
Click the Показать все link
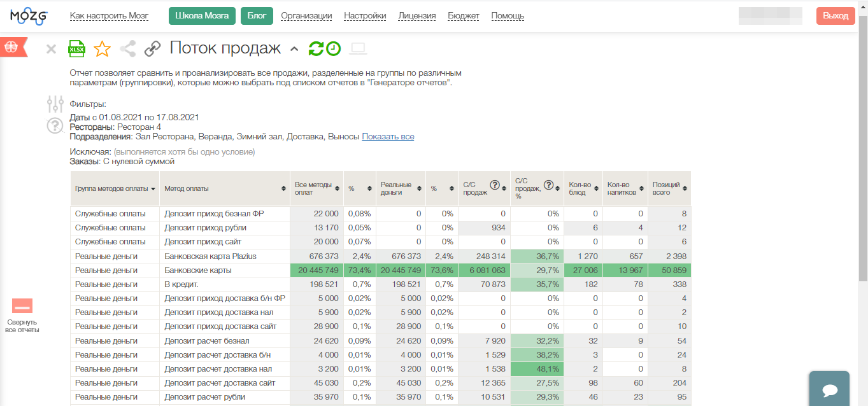coord(388,137)
